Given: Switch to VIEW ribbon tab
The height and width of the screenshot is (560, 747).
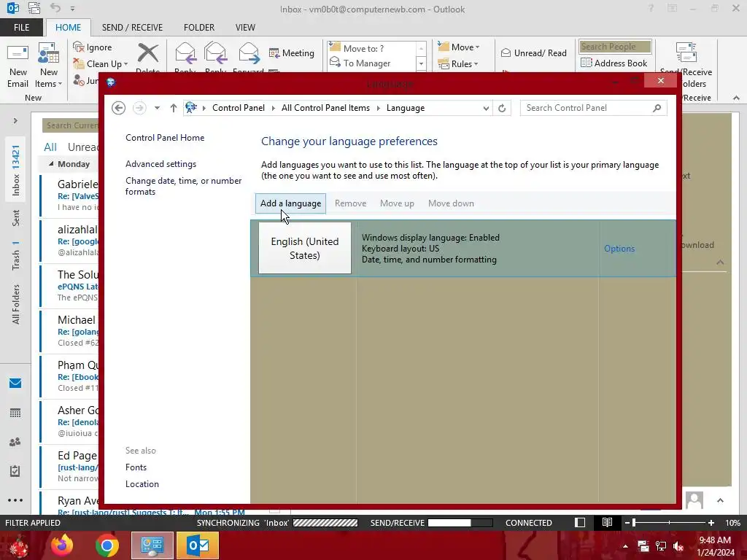Looking at the screenshot, I should [x=245, y=28].
